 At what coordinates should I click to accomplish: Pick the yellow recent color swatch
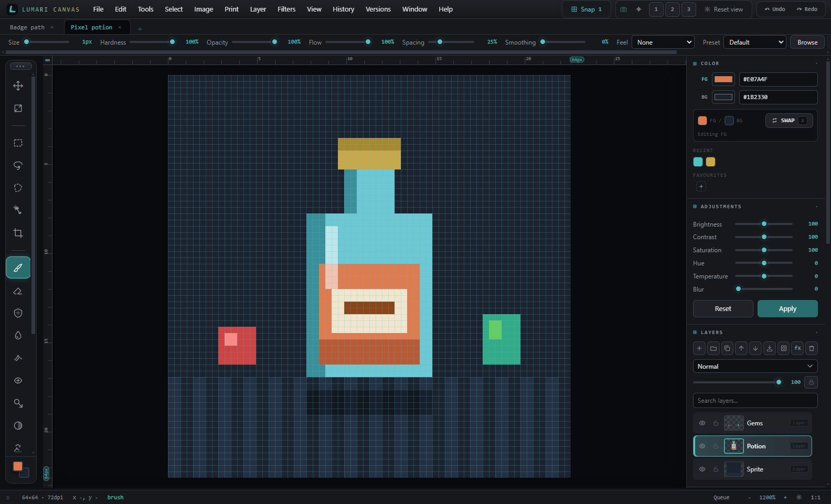711,162
